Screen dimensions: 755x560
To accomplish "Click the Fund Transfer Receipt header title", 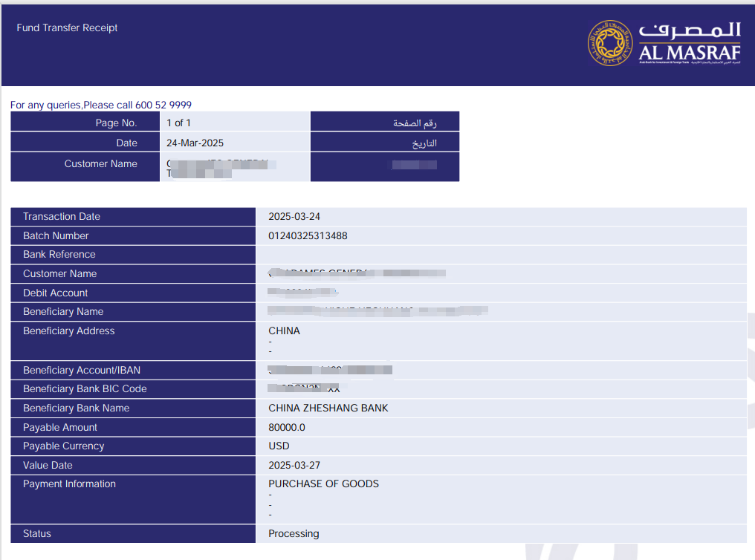I will point(68,28).
